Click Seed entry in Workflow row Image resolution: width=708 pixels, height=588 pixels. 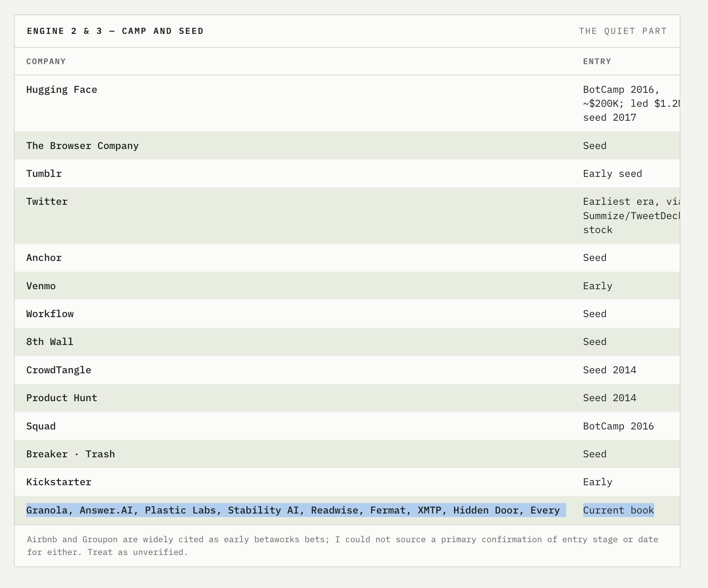point(595,314)
